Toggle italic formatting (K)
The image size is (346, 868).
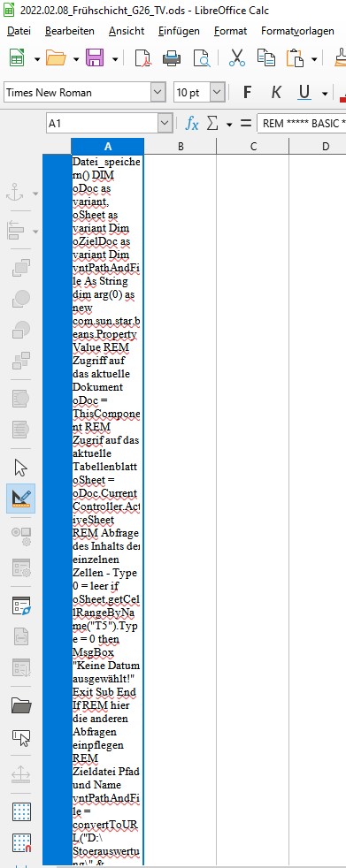(275, 93)
